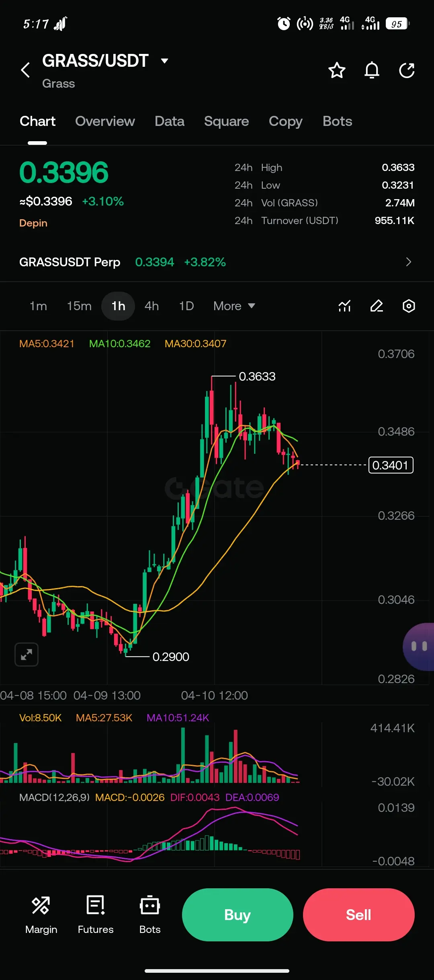This screenshot has width=434, height=980.
Task: Open the drawing pencil tool
Action: click(377, 306)
